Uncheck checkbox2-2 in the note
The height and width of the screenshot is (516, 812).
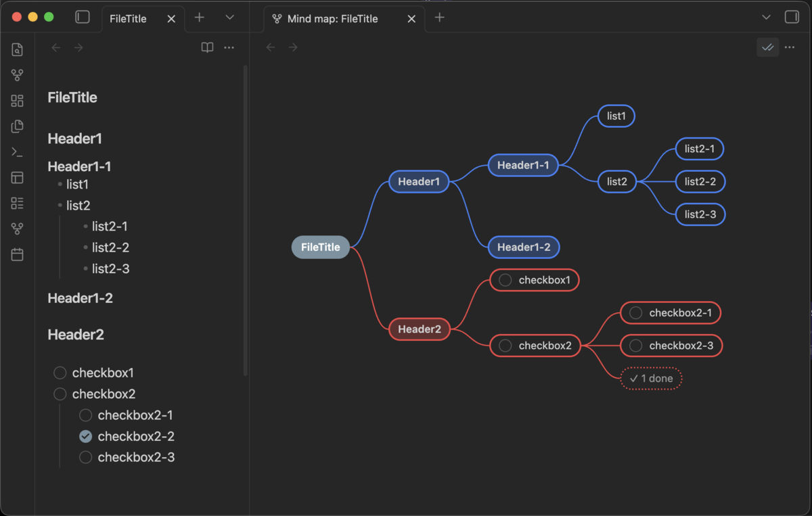pos(85,436)
